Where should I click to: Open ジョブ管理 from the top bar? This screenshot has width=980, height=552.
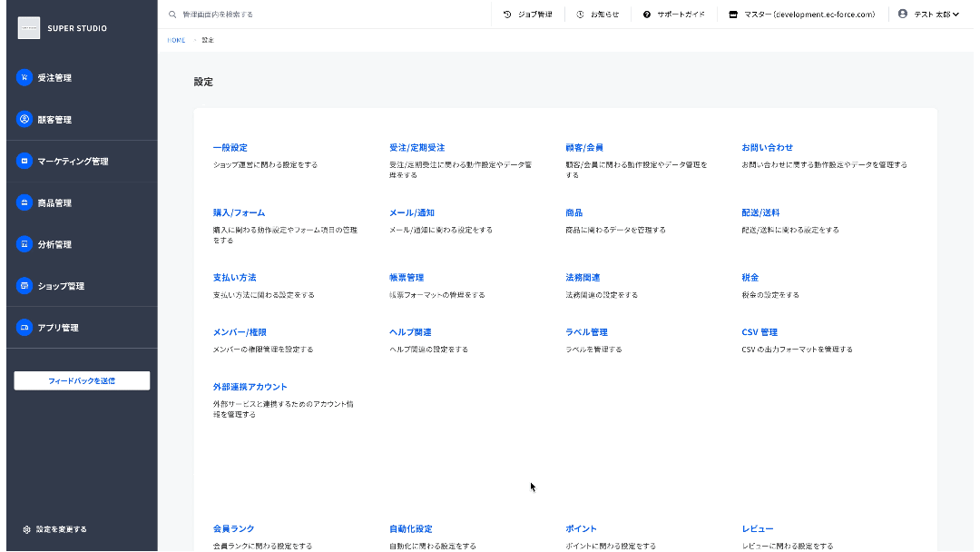click(x=528, y=15)
